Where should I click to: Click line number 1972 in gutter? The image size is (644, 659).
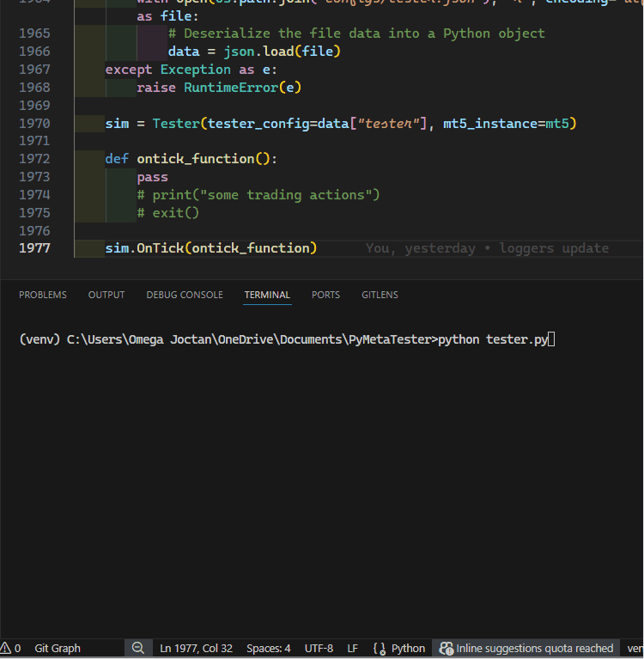[x=34, y=159]
